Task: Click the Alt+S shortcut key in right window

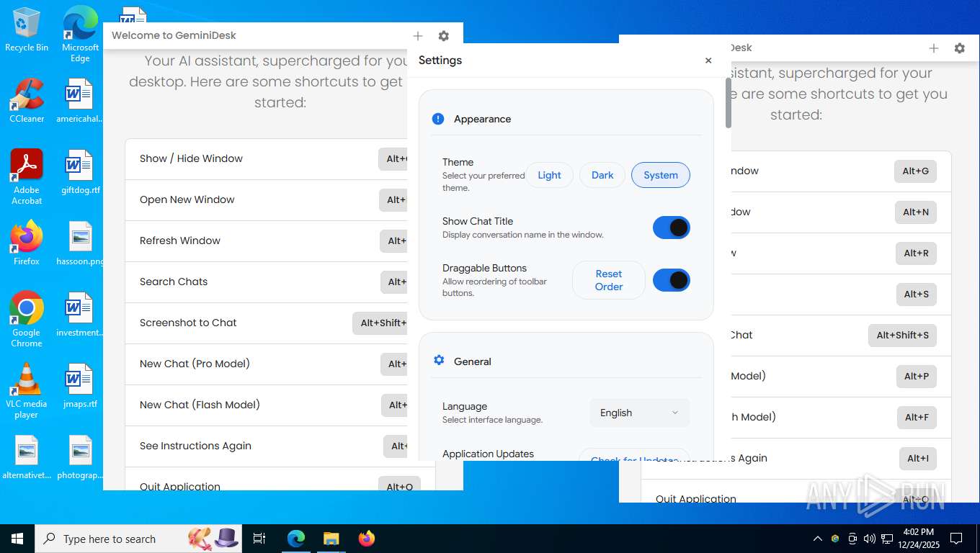Action: pyautogui.click(x=917, y=295)
